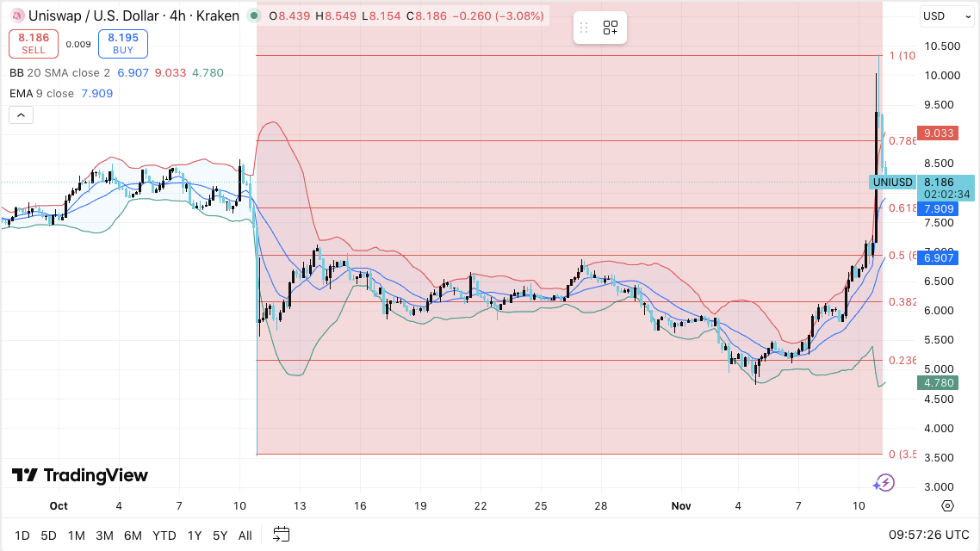
Task: Click the BUY 8.195 button
Action: [123, 44]
